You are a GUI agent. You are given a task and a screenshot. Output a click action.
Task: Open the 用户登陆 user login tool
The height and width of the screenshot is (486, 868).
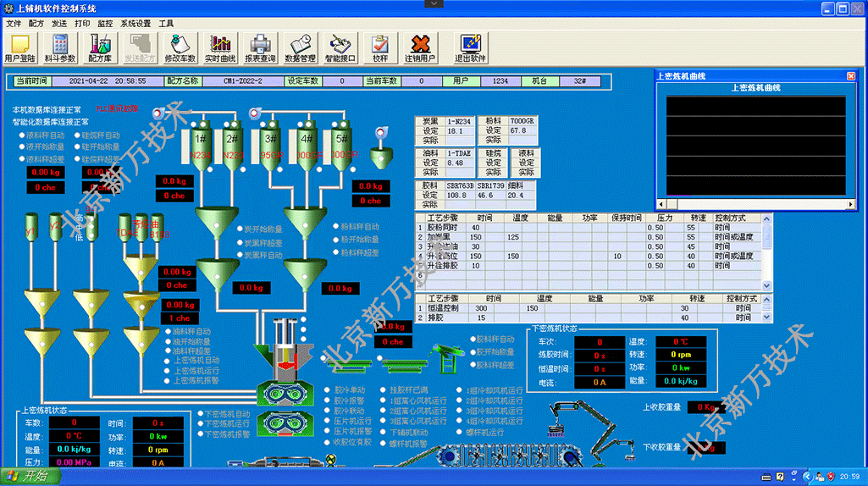[x=19, y=48]
